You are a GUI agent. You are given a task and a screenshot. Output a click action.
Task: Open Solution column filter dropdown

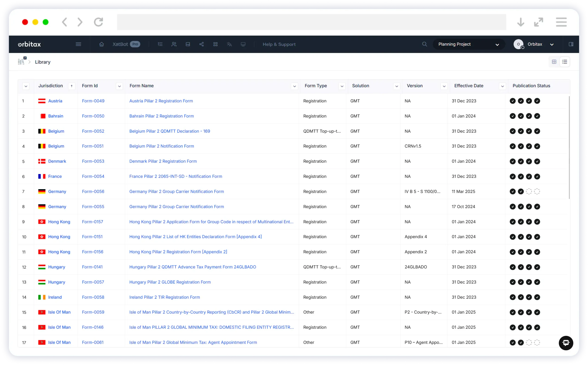(x=396, y=86)
